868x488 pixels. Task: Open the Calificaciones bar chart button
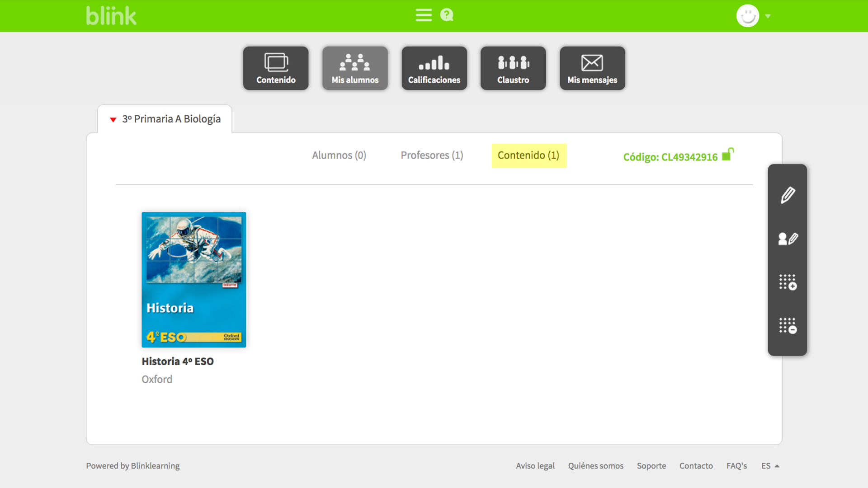click(x=434, y=68)
